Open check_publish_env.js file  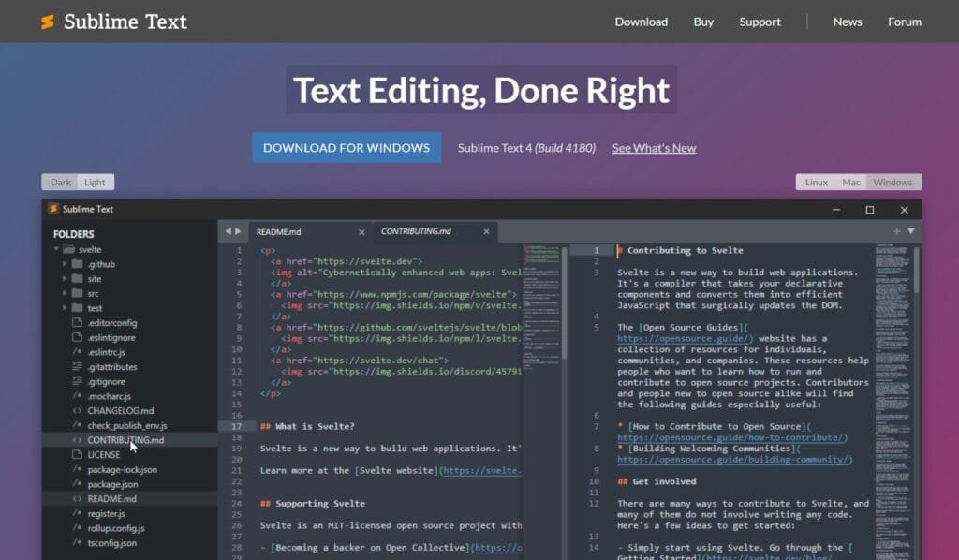(127, 425)
